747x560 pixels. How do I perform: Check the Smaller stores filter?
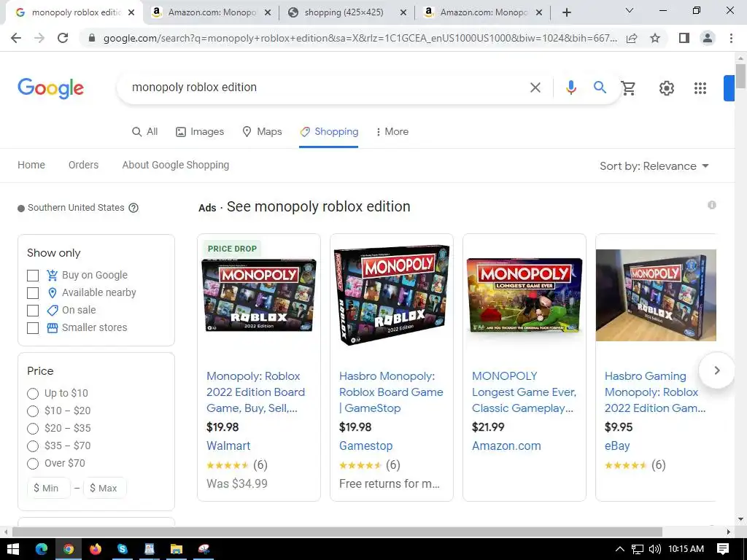pos(33,328)
